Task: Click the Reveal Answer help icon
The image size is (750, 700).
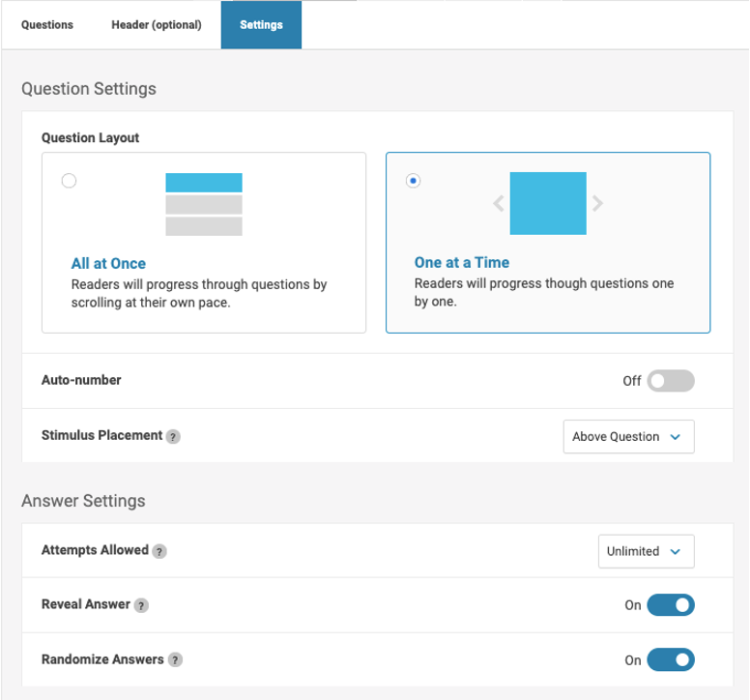Action: tap(141, 605)
